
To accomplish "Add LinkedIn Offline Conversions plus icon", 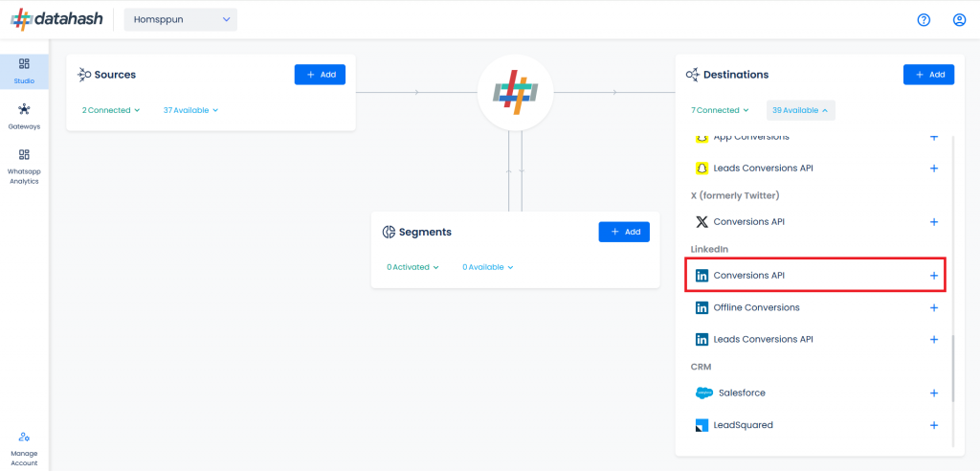I will 934,307.
